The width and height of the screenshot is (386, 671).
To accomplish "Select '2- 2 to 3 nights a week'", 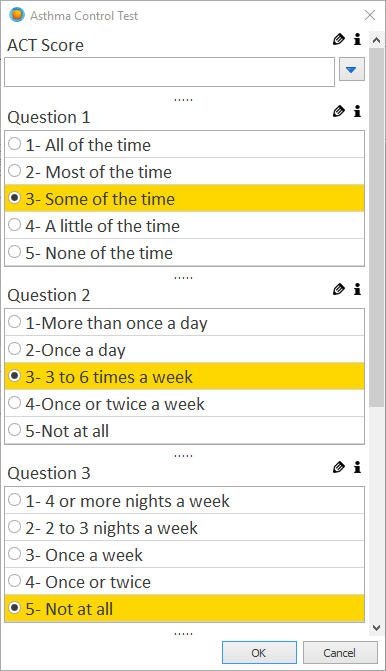I will (x=184, y=528).
